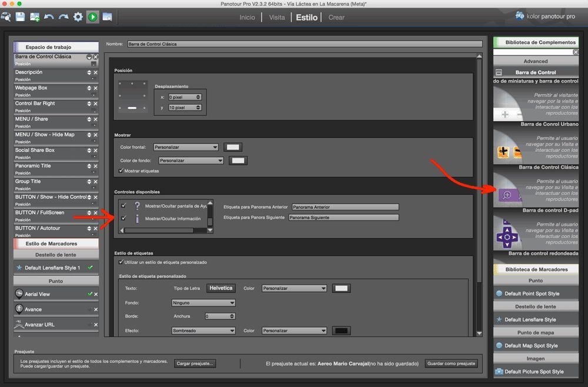
Task: Select the Group Title workspace entry
Action: [56, 184]
